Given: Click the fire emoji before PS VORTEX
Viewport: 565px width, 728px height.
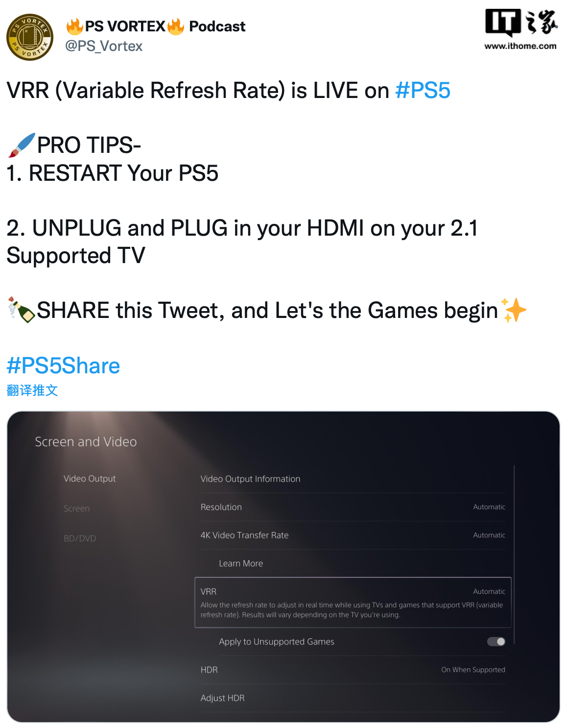Looking at the screenshot, I should coord(74,26).
